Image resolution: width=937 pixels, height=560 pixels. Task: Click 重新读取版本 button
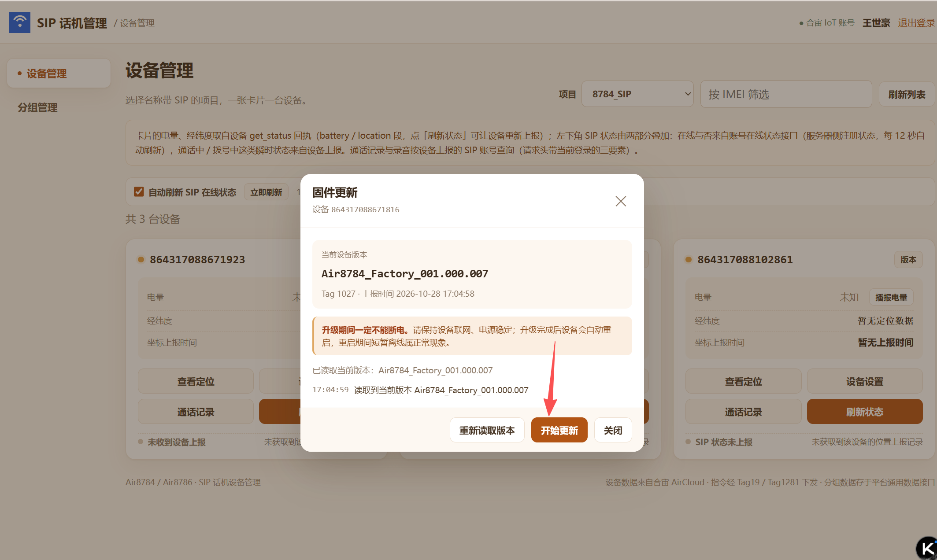coord(487,430)
